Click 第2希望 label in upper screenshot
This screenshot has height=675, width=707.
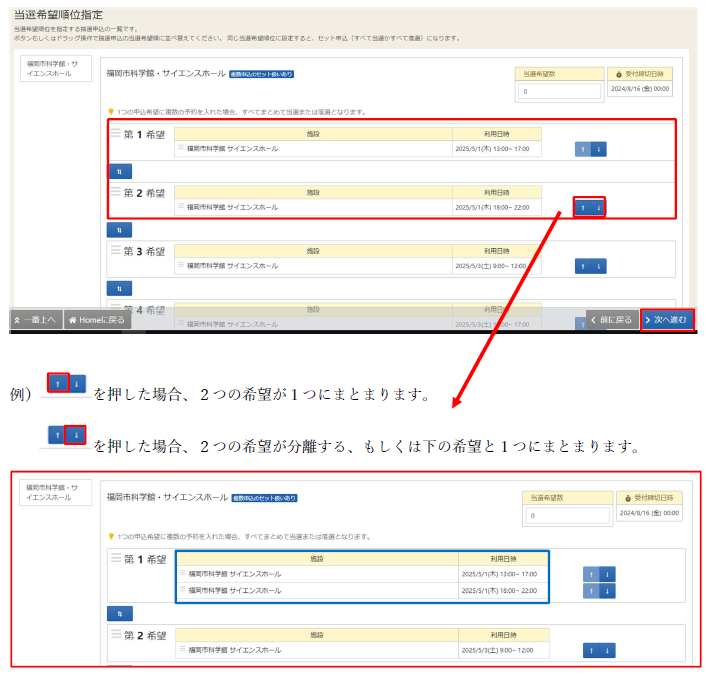pyautogui.click(x=144, y=193)
